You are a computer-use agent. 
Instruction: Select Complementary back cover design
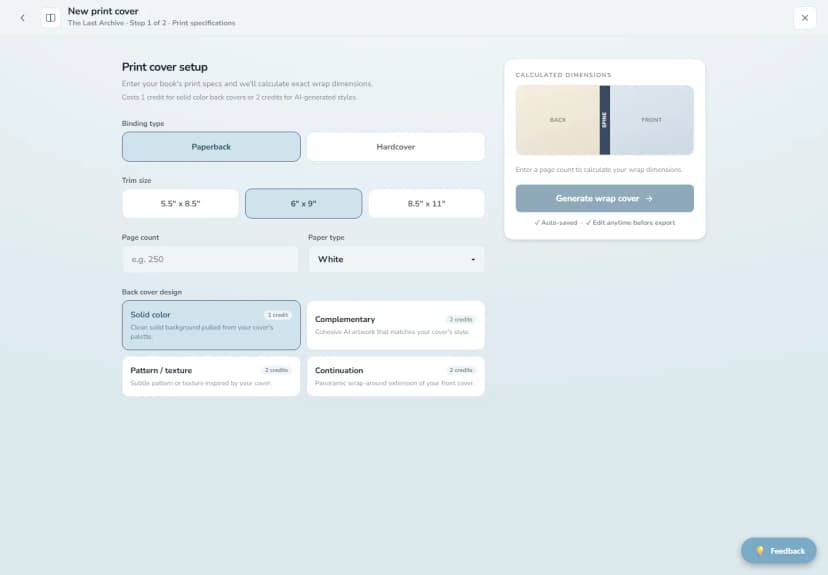pos(396,325)
